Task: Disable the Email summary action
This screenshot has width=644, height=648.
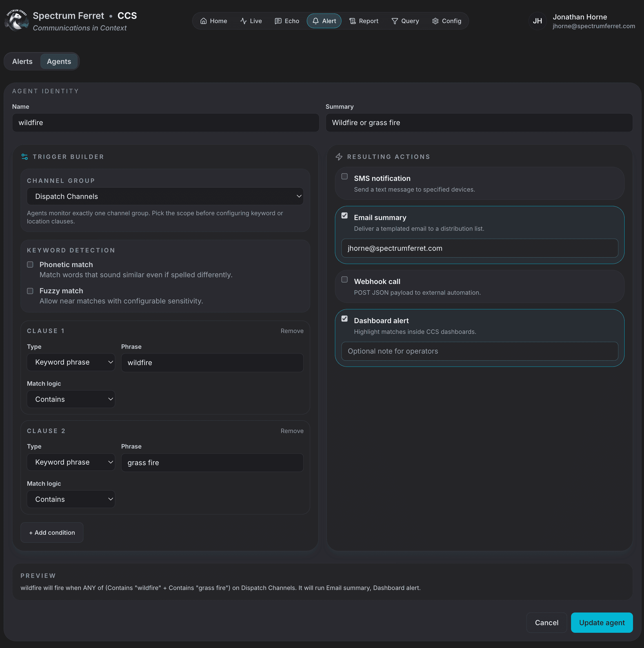Action: coord(345,216)
